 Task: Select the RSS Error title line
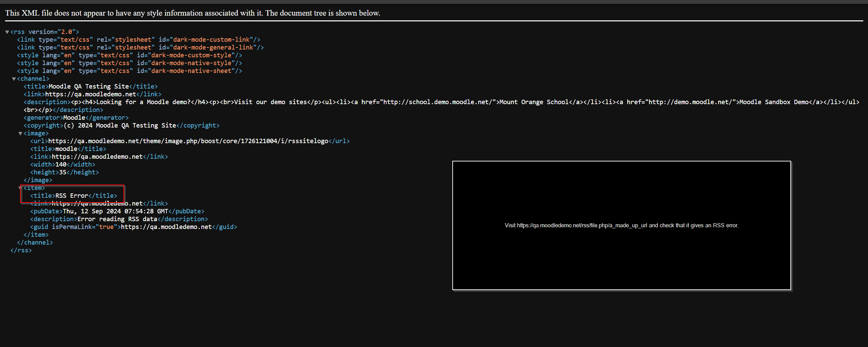click(74, 196)
